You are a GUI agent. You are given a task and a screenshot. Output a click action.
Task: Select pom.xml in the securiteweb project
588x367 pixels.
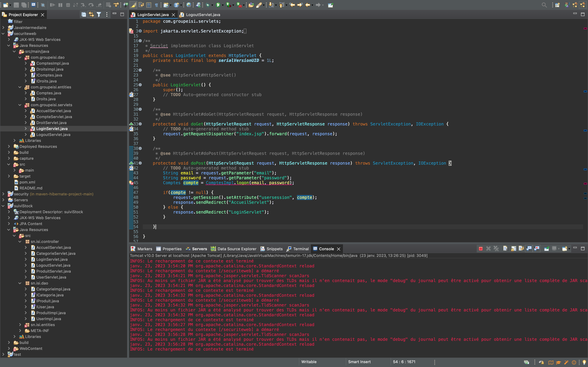coord(27,182)
